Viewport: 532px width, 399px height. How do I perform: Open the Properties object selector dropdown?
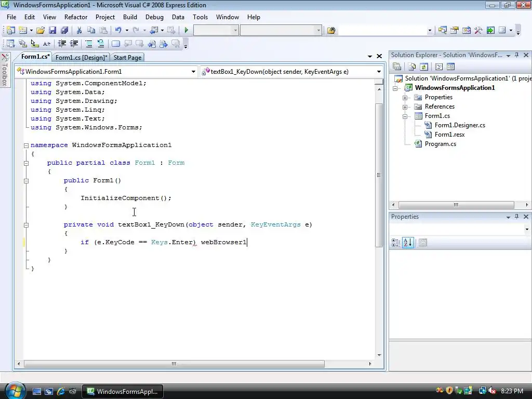click(527, 229)
